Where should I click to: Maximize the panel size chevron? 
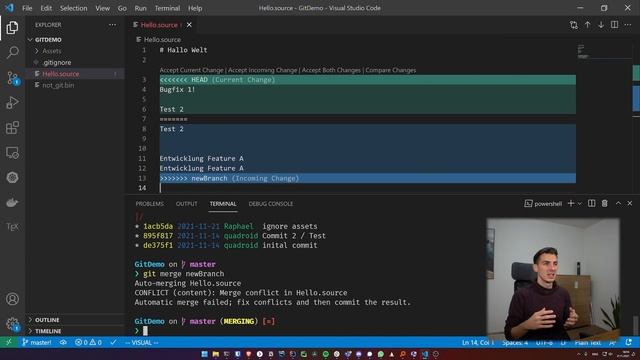coord(618,203)
